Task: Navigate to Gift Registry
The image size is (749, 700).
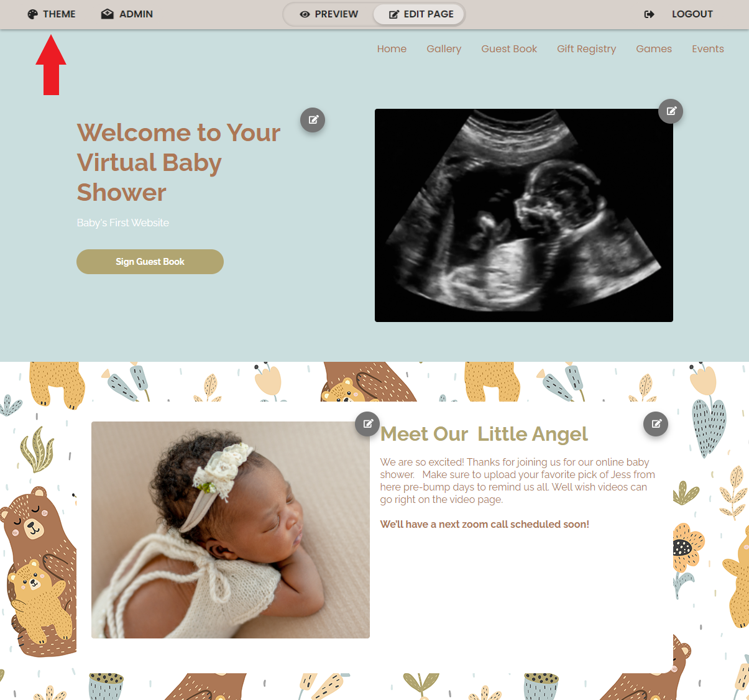Action: tap(586, 49)
